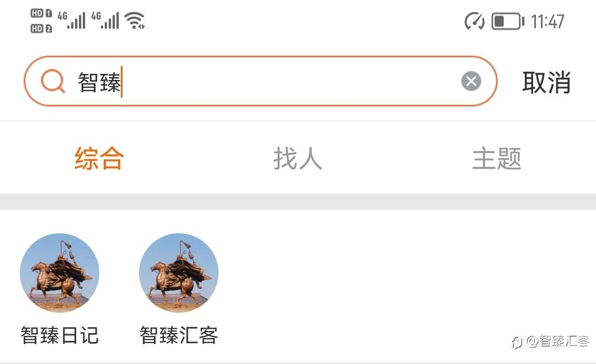Open the 主题 tab
The width and height of the screenshot is (596, 364).
click(x=497, y=158)
